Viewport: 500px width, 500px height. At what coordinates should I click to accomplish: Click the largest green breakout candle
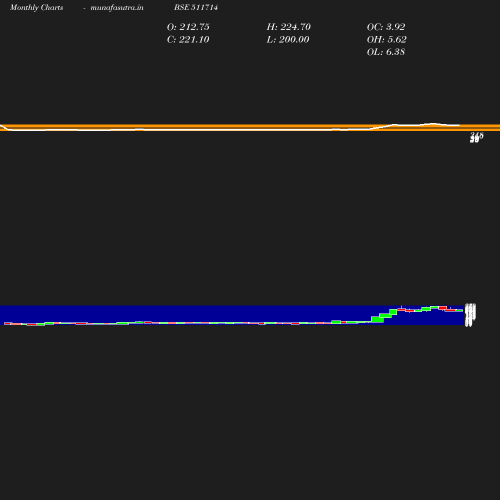[377, 319]
